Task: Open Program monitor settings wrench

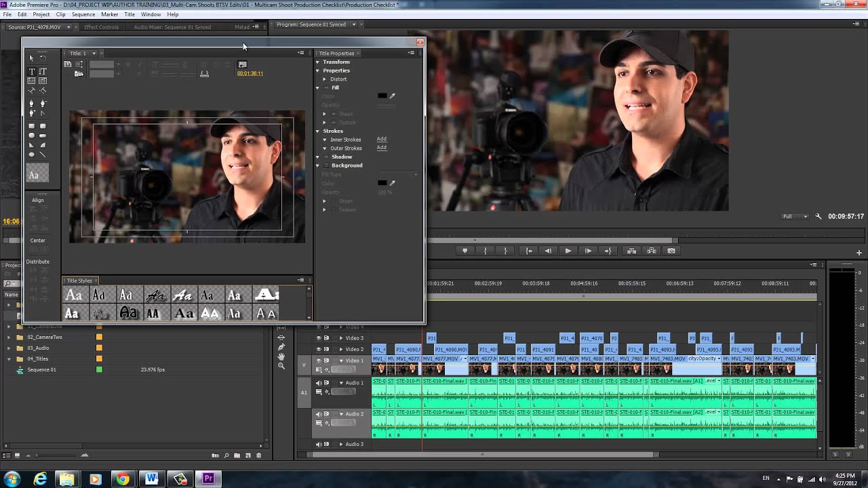Action: [x=818, y=216]
